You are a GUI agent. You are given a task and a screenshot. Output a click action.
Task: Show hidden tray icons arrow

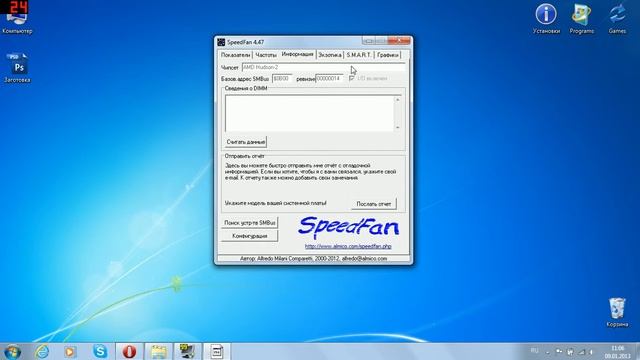point(548,352)
